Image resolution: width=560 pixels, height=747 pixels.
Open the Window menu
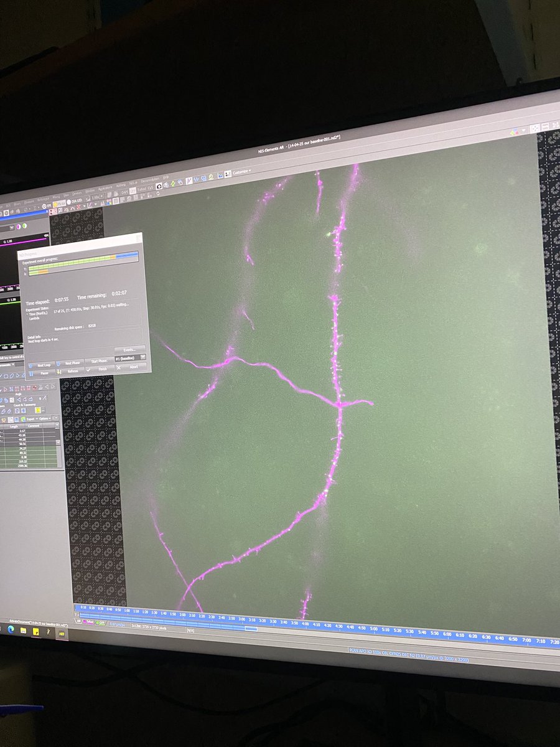click(x=90, y=190)
